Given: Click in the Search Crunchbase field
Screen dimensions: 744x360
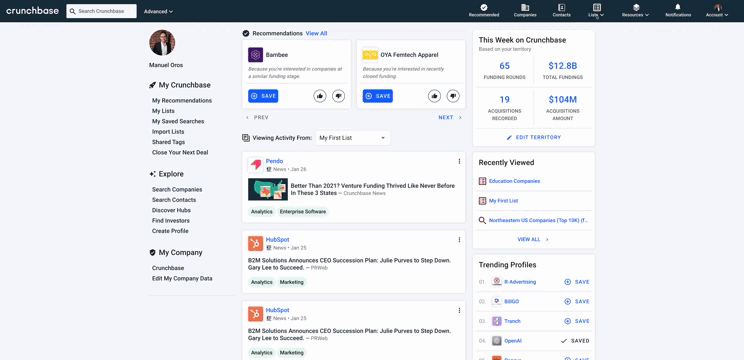Looking at the screenshot, I should coord(102,11).
